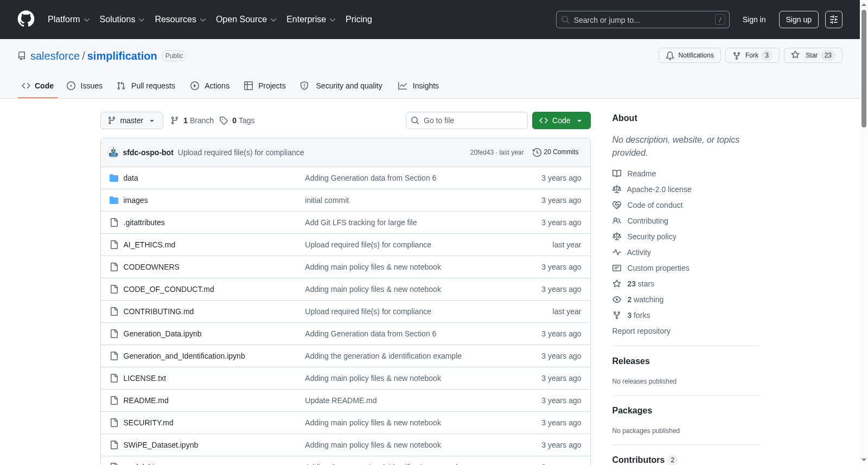
Task: Click the Notifications bell icon
Action: click(670, 55)
